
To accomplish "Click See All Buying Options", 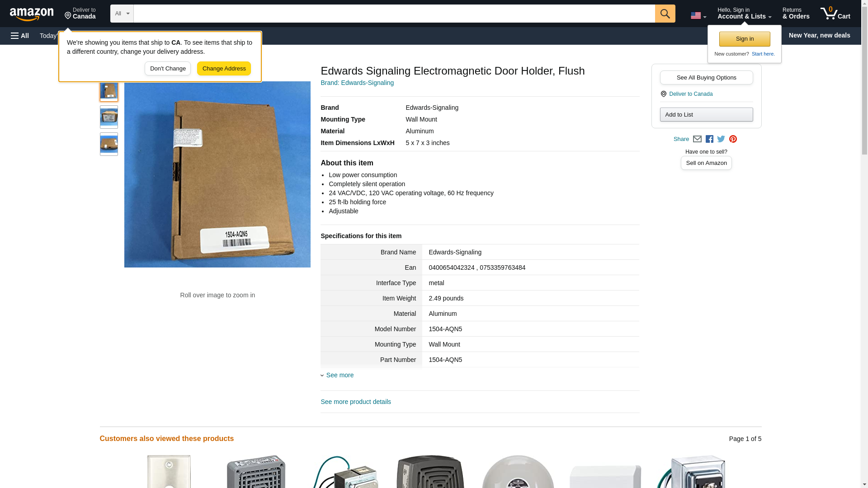I will (706, 77).
